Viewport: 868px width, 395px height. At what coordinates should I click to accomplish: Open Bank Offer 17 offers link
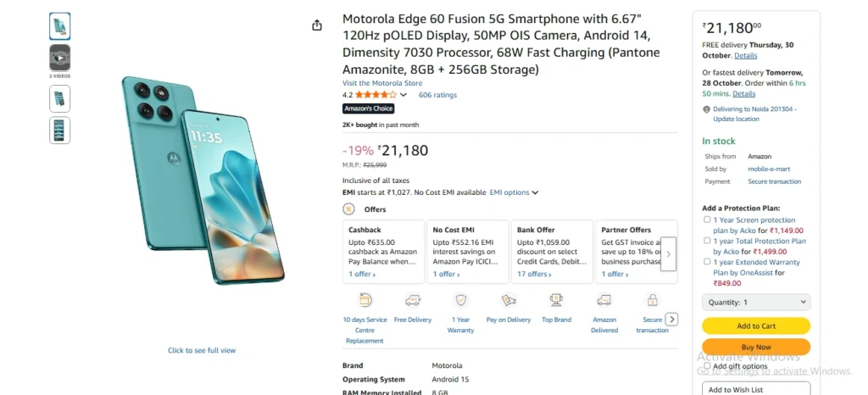pos(534,274)
